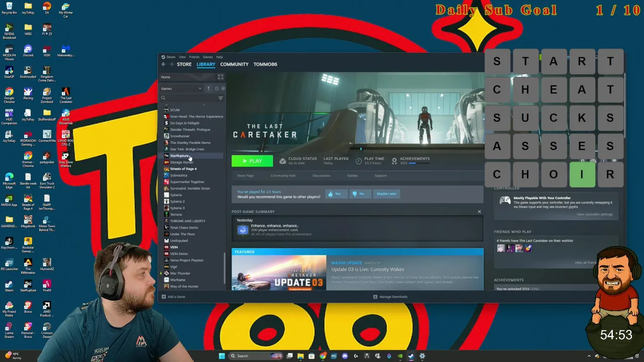Toggle sort by recent clock icon

[216, 88]
